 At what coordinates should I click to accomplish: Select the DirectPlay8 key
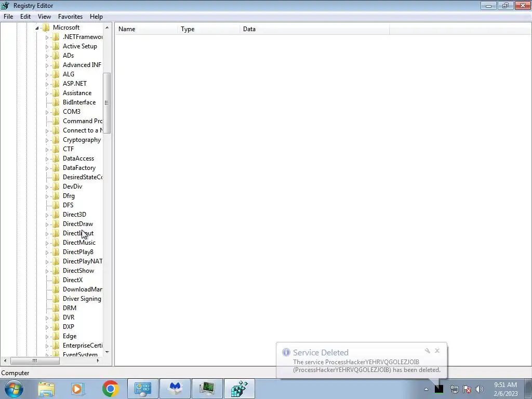point(78,252)
